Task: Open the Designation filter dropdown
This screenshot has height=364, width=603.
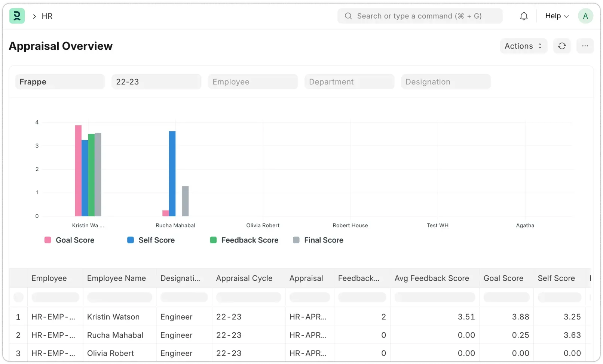Action: [446, 81]
